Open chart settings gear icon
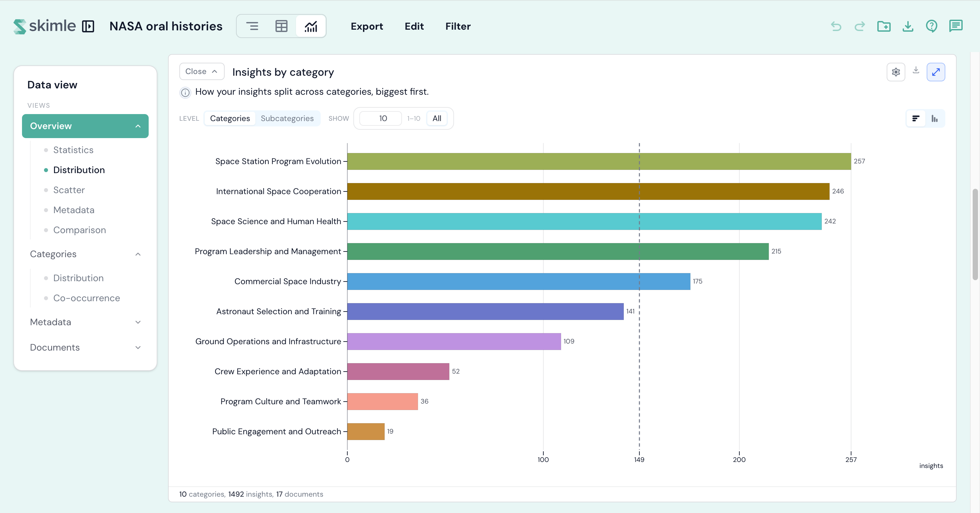 tap(896, 72)
